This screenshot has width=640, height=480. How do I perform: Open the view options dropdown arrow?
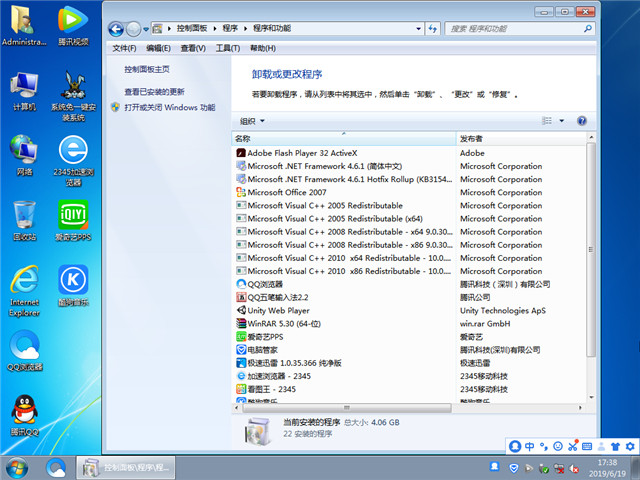pos(562,120)
